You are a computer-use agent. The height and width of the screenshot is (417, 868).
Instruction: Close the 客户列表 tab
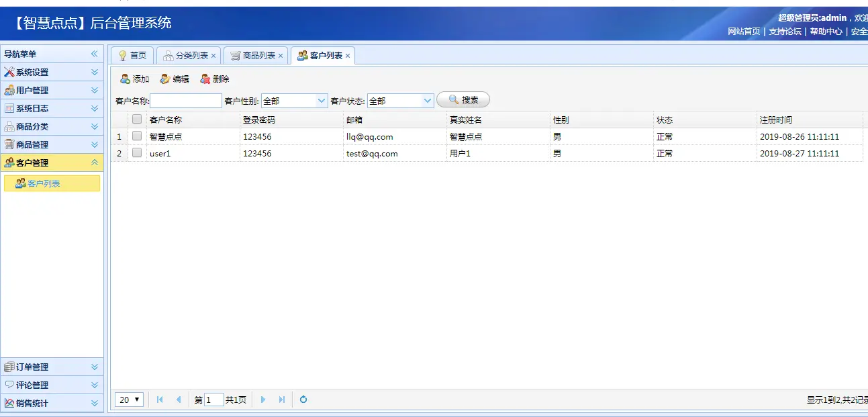pyautogui.click(x=348, y=56)
